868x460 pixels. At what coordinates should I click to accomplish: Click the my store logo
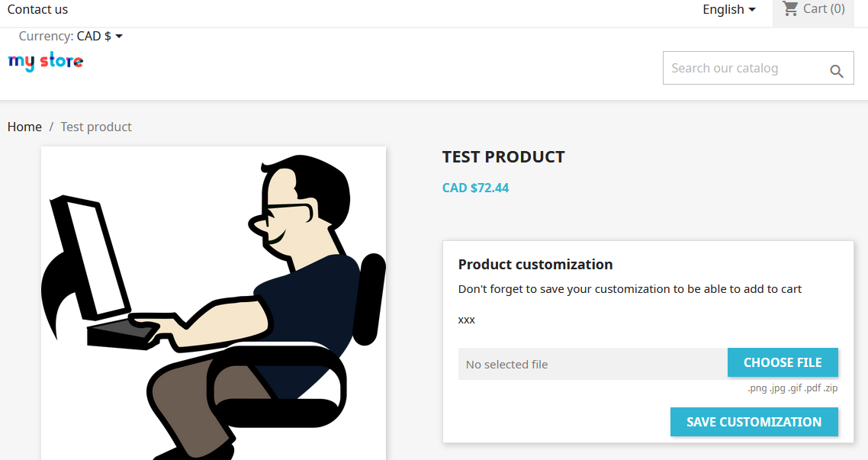[x=46, y=62]
